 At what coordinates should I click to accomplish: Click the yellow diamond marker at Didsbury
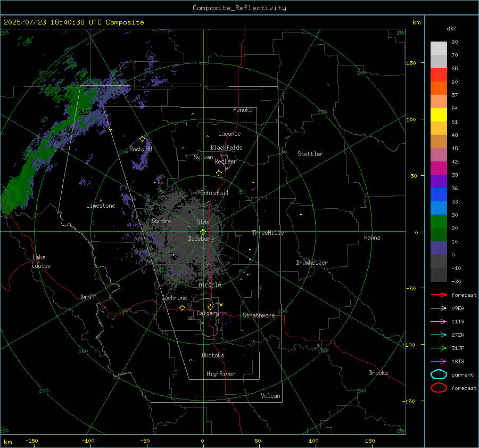[203, 232]
